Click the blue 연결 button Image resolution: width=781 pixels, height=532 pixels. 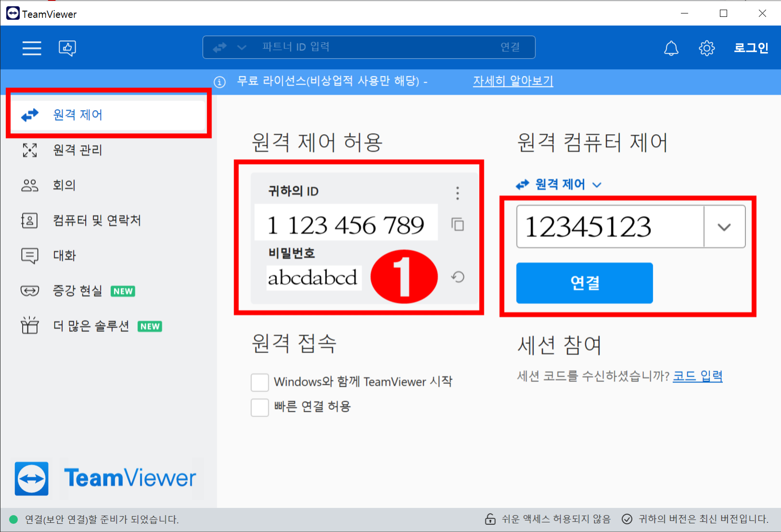(x=584, y=283)
